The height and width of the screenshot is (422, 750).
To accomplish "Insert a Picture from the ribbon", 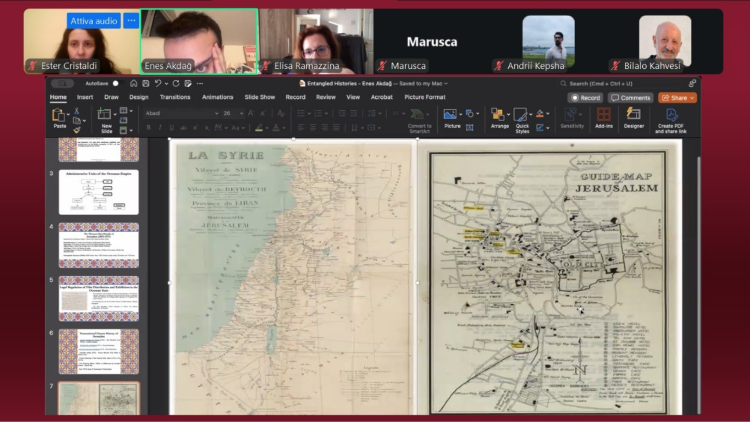I will point(452,118).
